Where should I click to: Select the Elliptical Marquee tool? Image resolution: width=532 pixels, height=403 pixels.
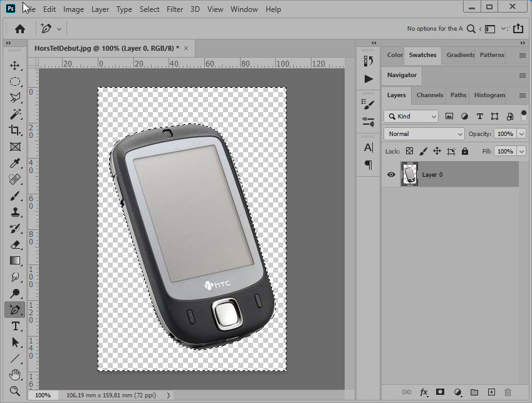click(x=14, y=81)
